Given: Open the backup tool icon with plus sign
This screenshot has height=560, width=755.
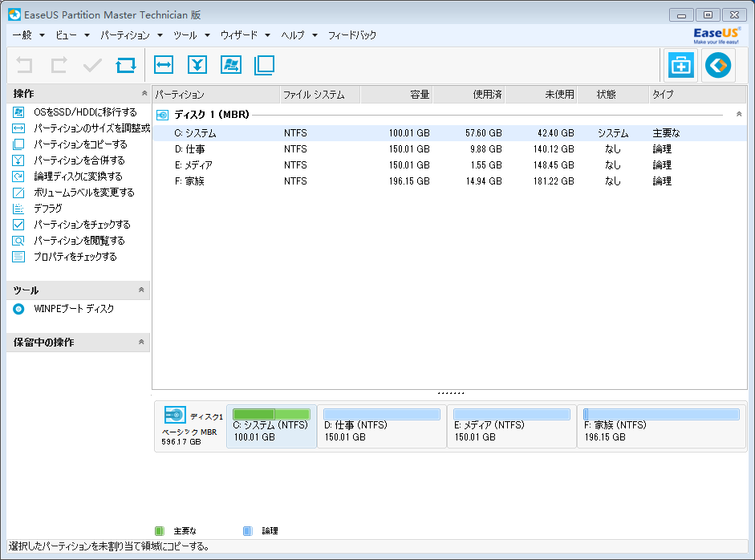Looking at the screenshot, I should [x=680, y=65].
